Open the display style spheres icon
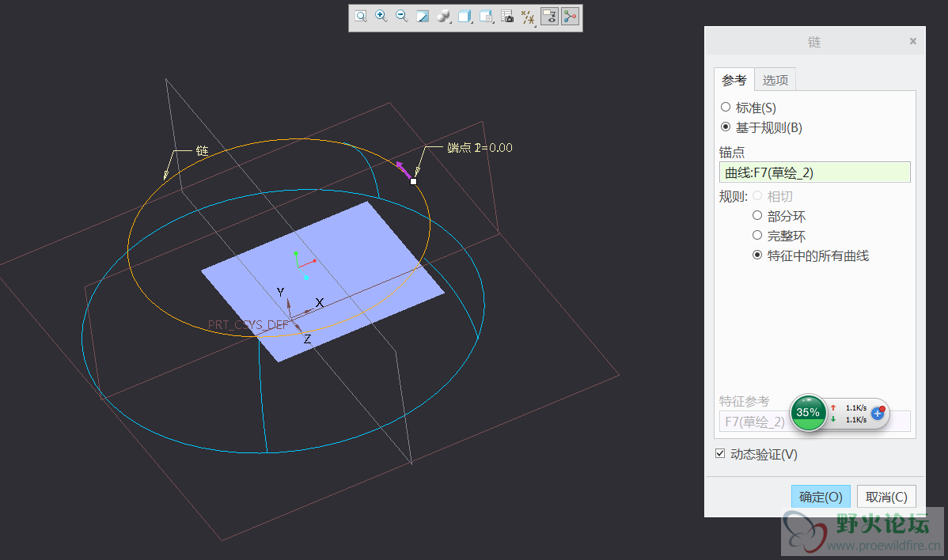The image size is (948, 560). click(443, 17)
